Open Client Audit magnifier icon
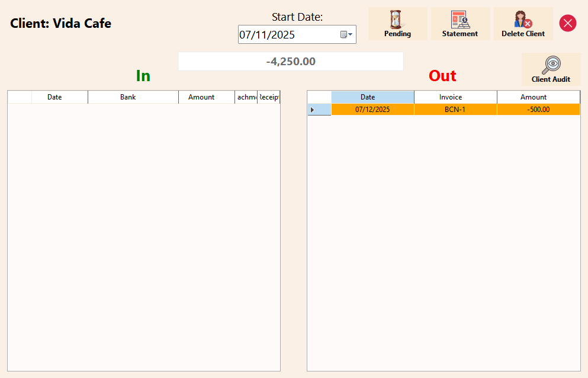 (x=551, y=69)
